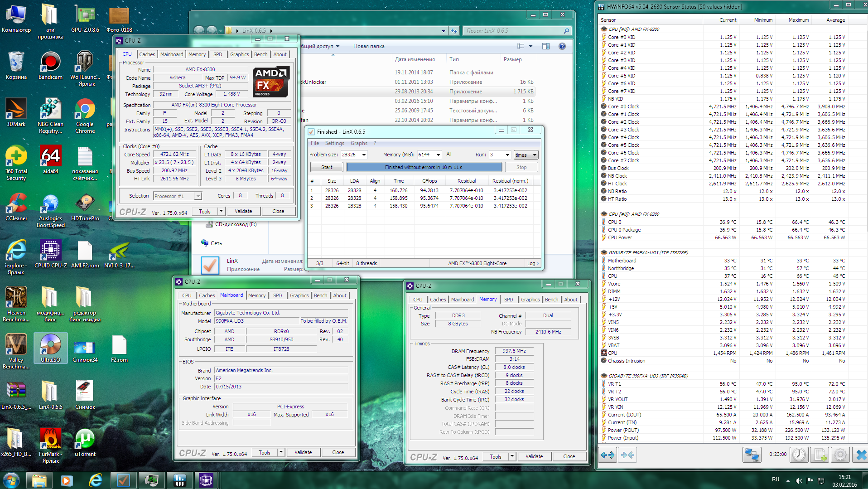
Task: Click Validate in CPU-Z CPU window
Action: (x=243, y=211)
